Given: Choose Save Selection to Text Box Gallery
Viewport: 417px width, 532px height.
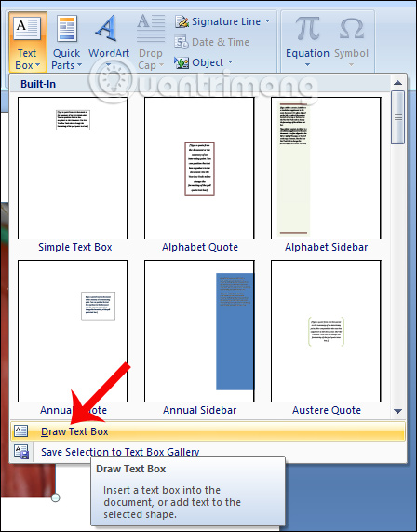Looking at the screenshot, I should pyautogui.click(x=208, y=452).
